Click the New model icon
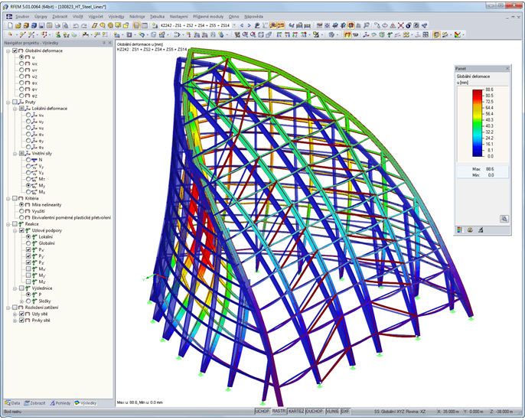 coord(11,25)
